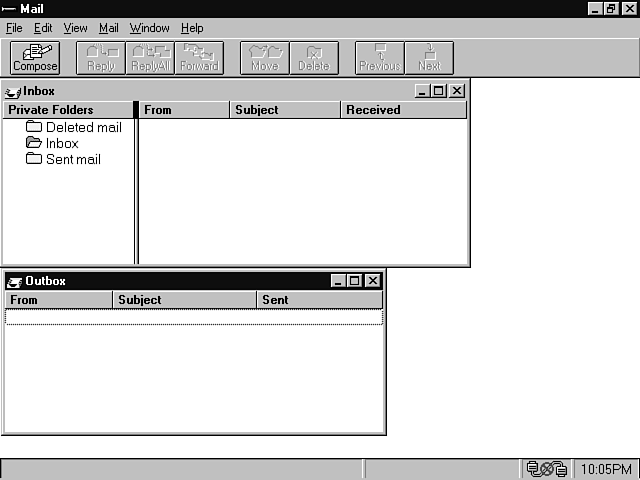640x480 pixels.
Task: Select the Deleted mail folder
Action: point(83,127)
